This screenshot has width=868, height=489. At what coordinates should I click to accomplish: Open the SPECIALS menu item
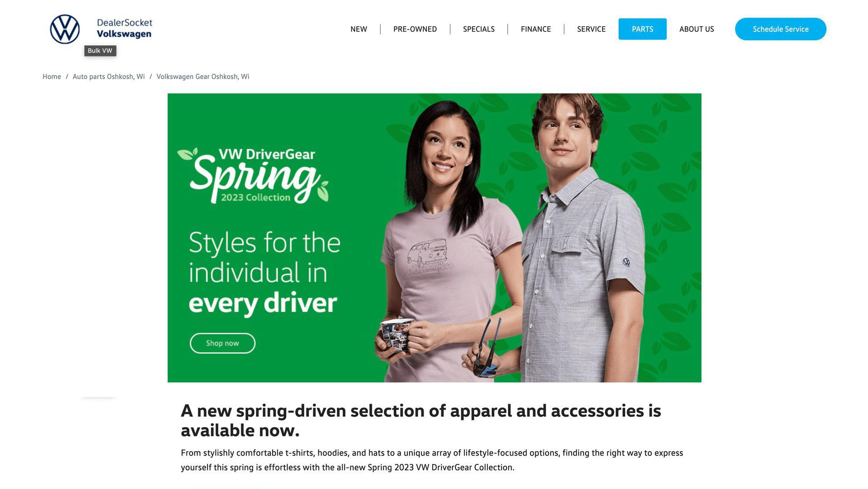(x=479, y=29)
